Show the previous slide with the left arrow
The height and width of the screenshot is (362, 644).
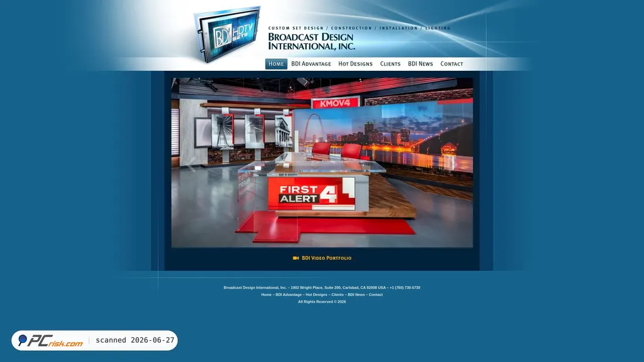191,163
